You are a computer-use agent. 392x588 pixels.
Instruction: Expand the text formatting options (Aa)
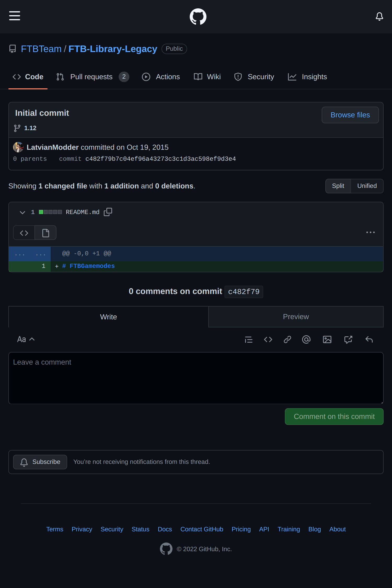pyautogui.click(x=26, y=339)
